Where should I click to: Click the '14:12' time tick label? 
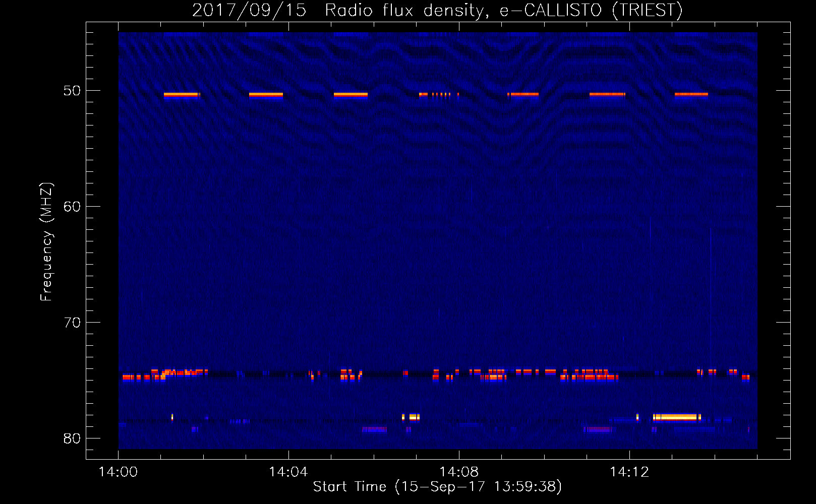(x=629, y=472)
